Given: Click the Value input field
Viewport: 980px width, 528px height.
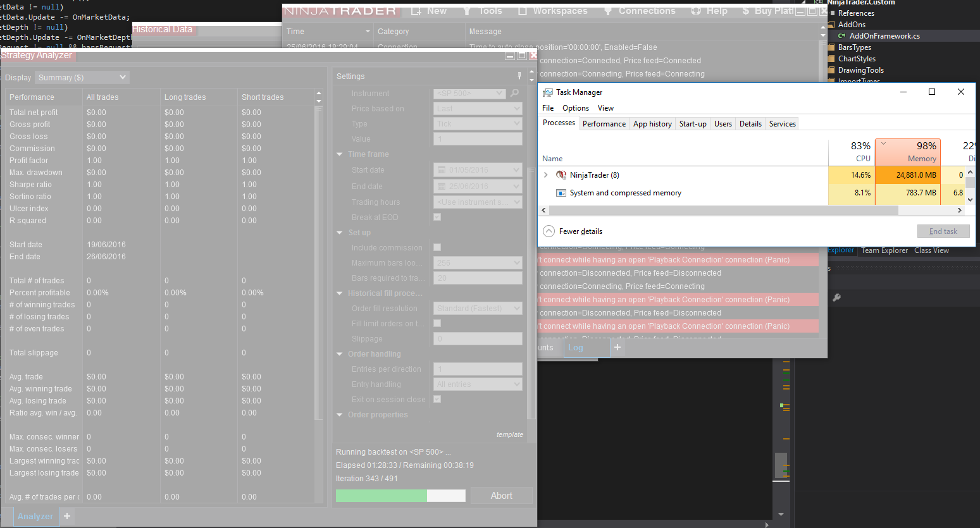Looking at the screenshot, I should 478,139.
